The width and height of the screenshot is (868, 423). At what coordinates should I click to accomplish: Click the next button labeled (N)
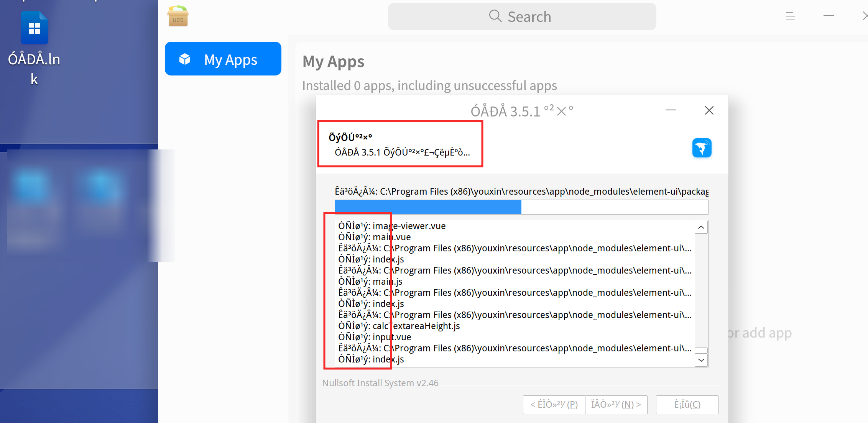tap(616, 405)
